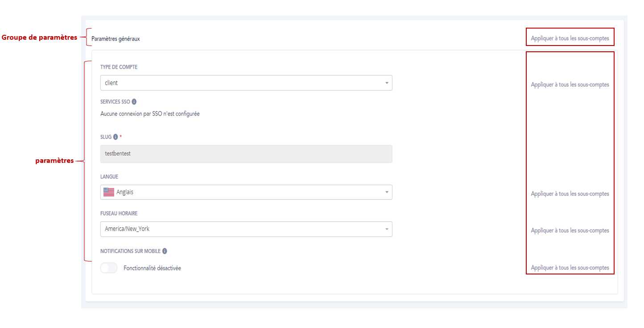Apply Paramètres généraux group to all sub-accounts
Viewport: 644px width, 328px height.
point(570,38)
